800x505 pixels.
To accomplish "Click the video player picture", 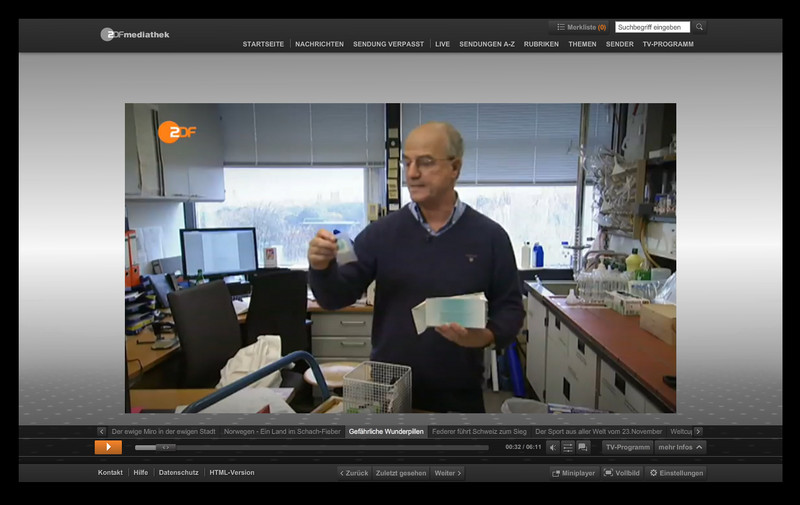I will tap(401, 258).
